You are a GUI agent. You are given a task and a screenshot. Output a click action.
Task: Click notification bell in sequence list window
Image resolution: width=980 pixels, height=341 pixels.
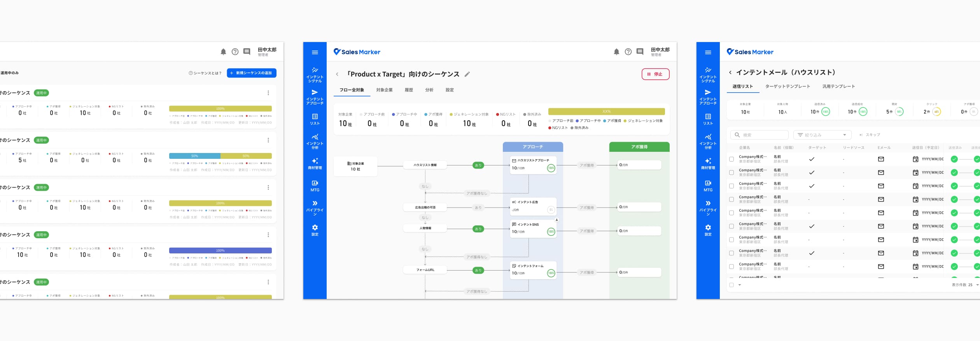pyautogui.click(x=223, y=52)
